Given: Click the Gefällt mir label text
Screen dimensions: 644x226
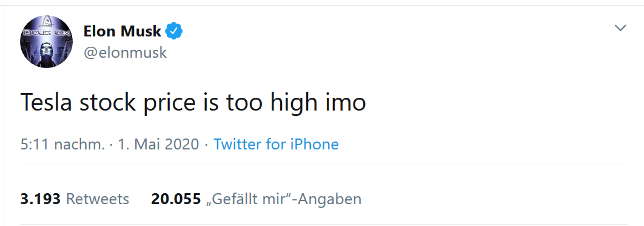Looking at the screenshot, I should pyautogui.click(x=249, y=199).
